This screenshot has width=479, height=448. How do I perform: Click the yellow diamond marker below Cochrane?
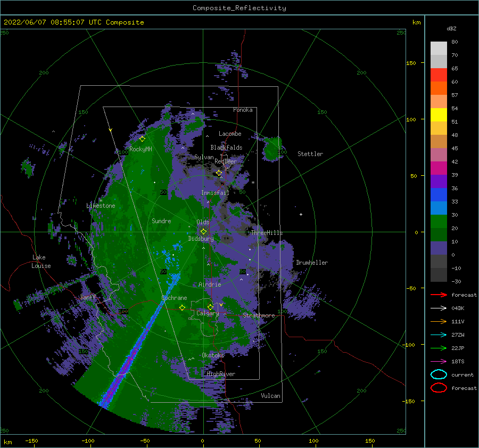(x=182, y=307)
